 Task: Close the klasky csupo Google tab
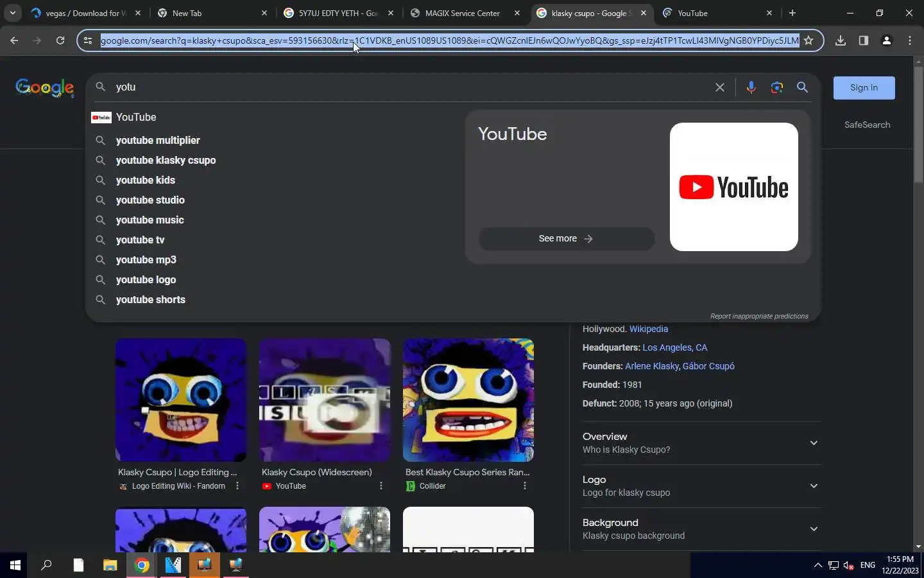point(644,13)
